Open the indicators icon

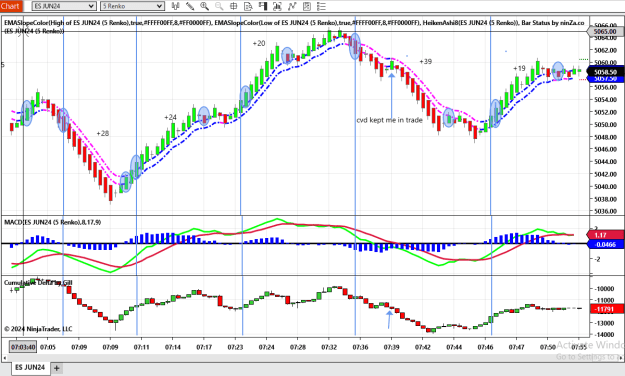[292, 6]
